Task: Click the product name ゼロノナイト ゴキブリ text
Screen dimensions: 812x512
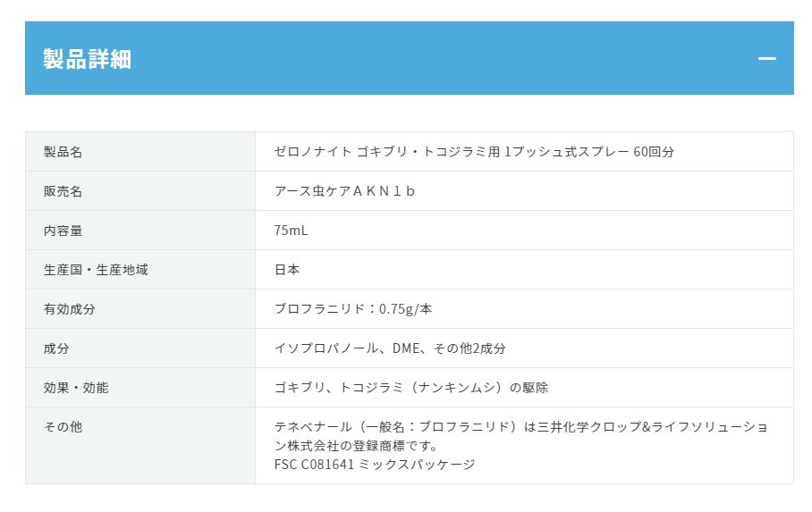Action: 474,152
